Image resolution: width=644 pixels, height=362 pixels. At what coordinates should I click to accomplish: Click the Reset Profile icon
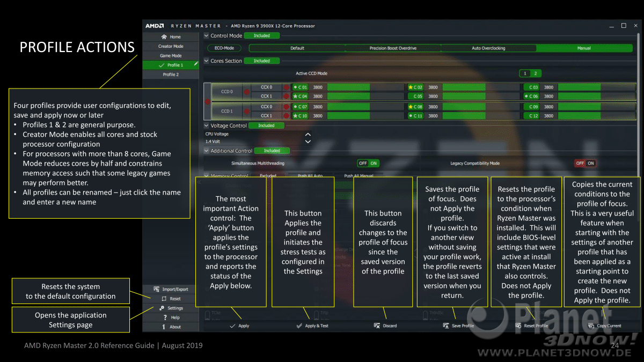518,326
